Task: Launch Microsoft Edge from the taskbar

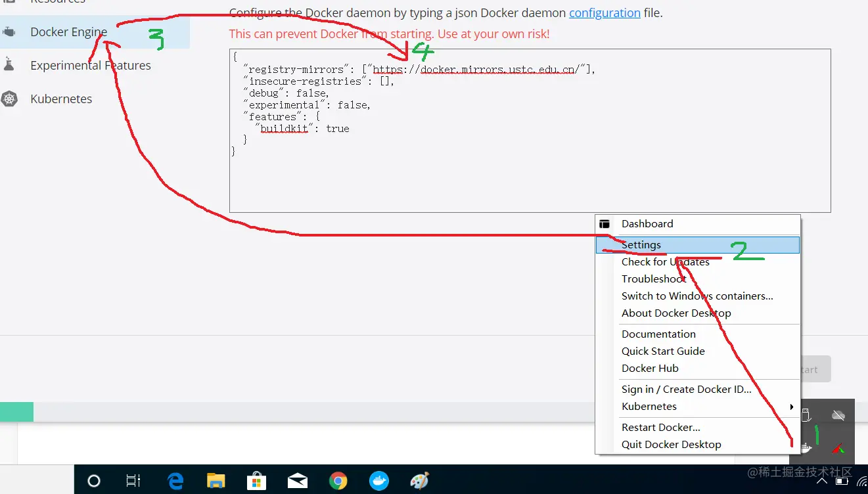Action: [175, 480]
